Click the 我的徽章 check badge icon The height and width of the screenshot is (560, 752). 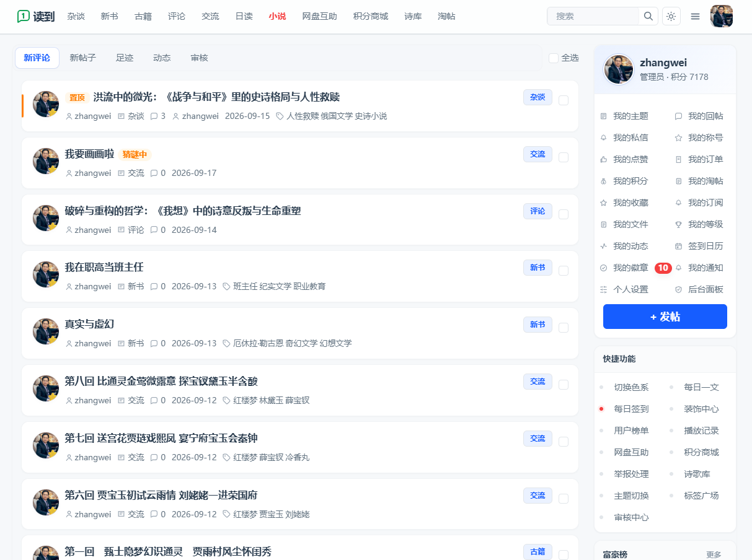pos(604,268)
